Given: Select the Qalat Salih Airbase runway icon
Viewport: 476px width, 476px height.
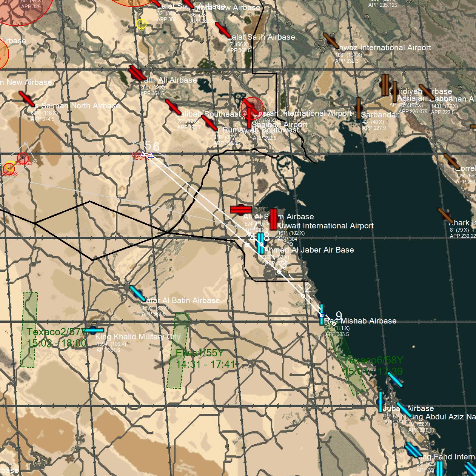Looking at the screenshot, I should click(x=223, y=30).
